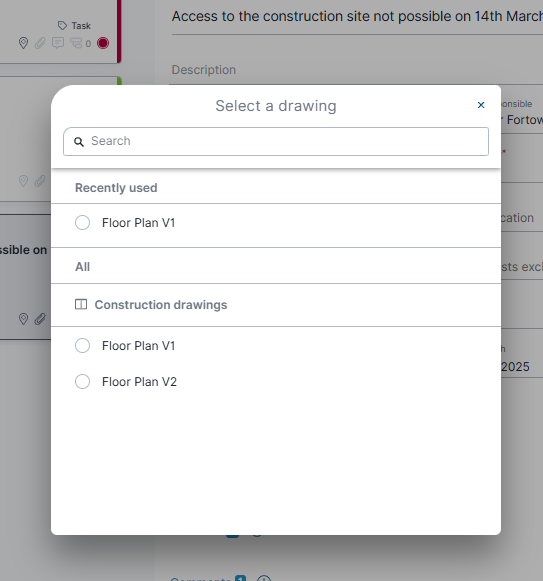543x581 pixels.
Task: Click the Search drawings input field
Action: pyautogui.click(x=276, y=142)
